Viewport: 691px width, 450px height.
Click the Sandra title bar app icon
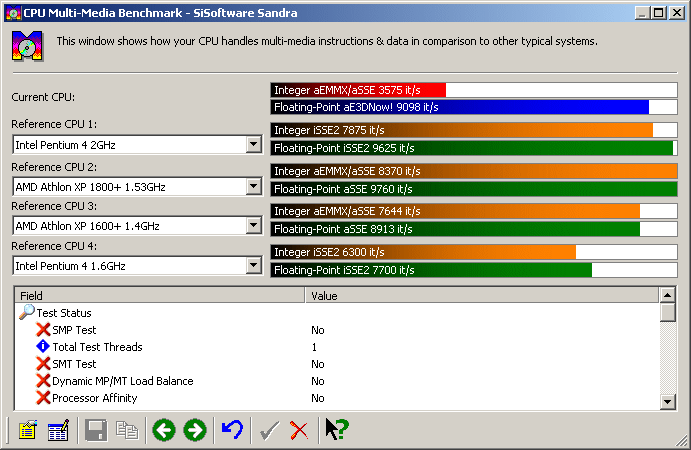[x=13, y=13]
